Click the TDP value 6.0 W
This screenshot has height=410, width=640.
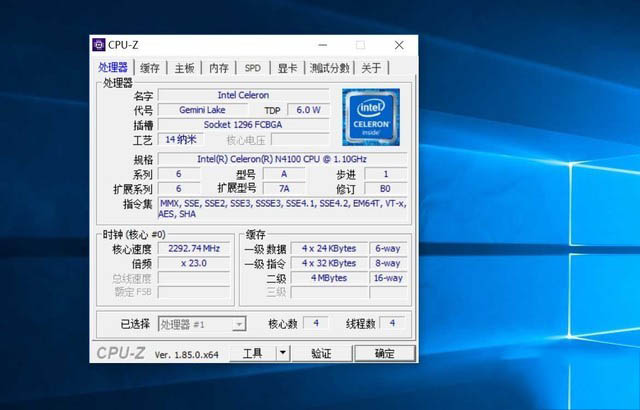coord(308,110)
